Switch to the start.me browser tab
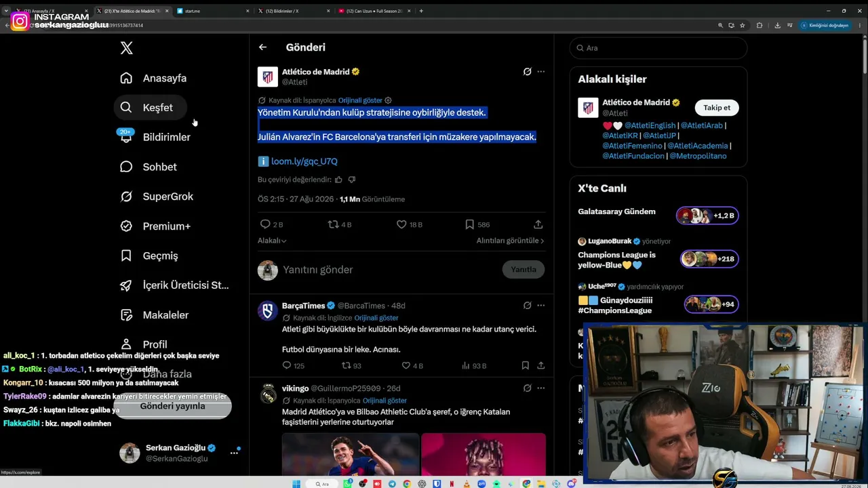Screen dimensions: 868x488 tap(212, 11)
